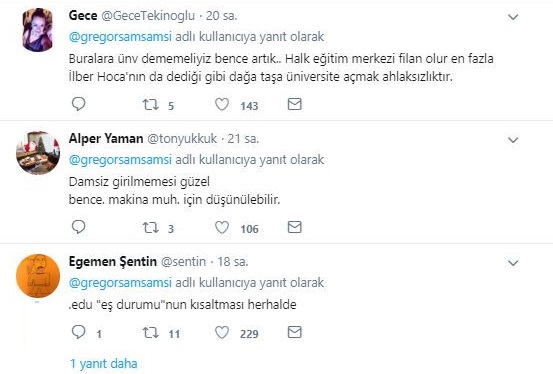This screenshot has height=374, width=553.
Task: Open Gece's profile picture
Action: (38, 30)
